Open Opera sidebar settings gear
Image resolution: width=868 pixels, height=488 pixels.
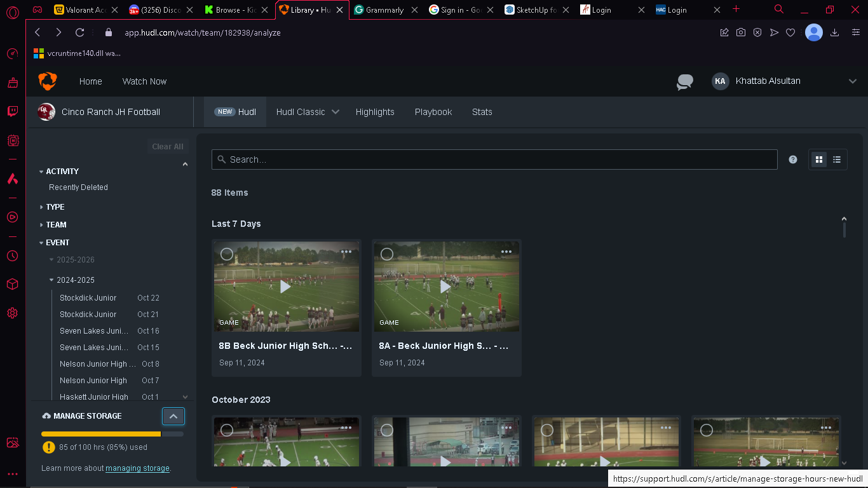(x=13, y=313)
